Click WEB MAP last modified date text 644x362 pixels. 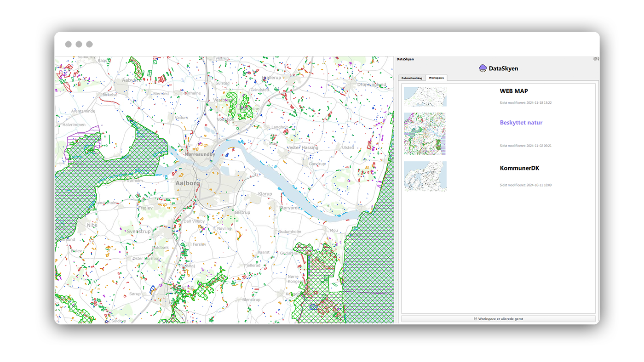point(525,102)
